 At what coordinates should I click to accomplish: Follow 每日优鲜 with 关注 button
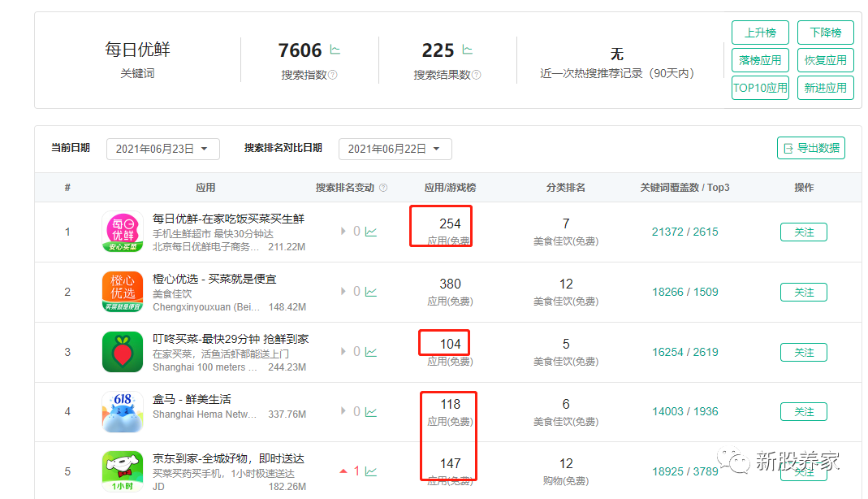804,232
